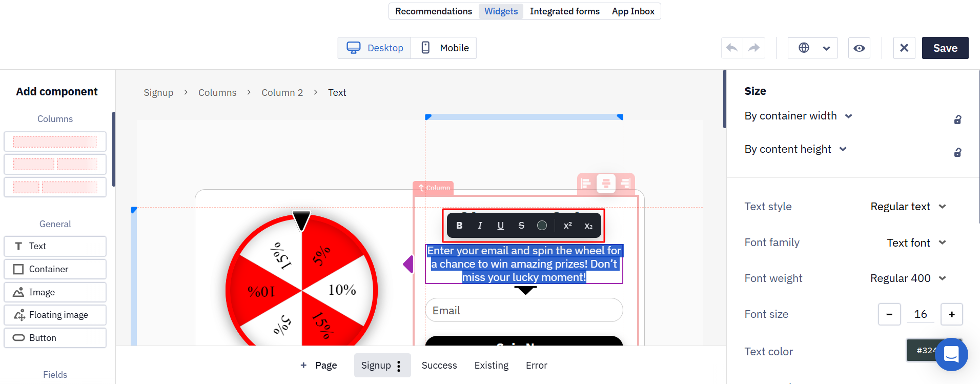Select the Text breadcrumb

coord(337,93)
